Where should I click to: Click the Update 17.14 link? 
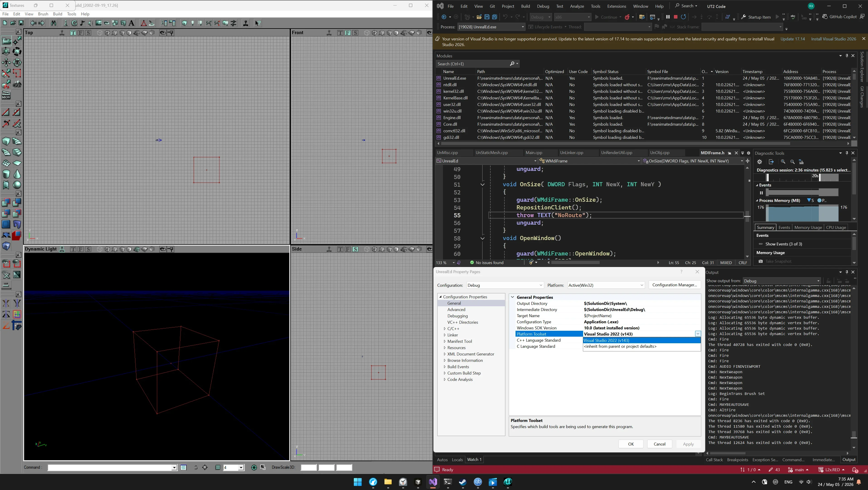[x=792, y=39]
